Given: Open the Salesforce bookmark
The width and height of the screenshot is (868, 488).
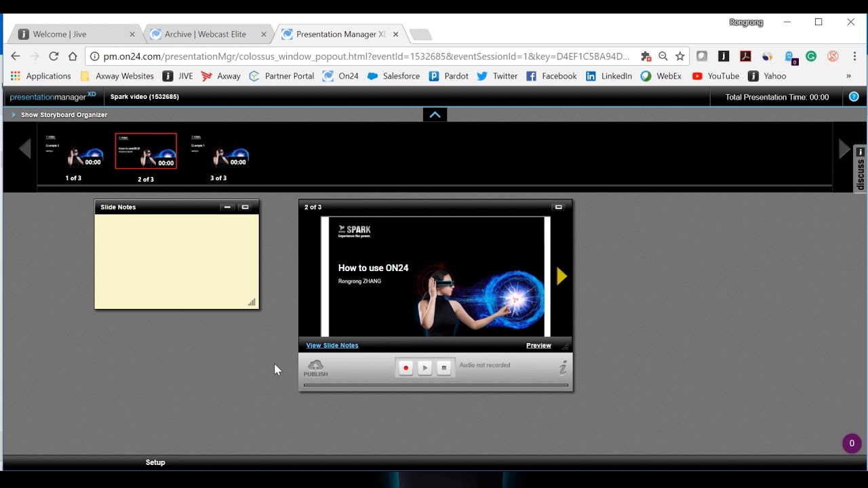Looking at the screenshot, I should point(393,76).
